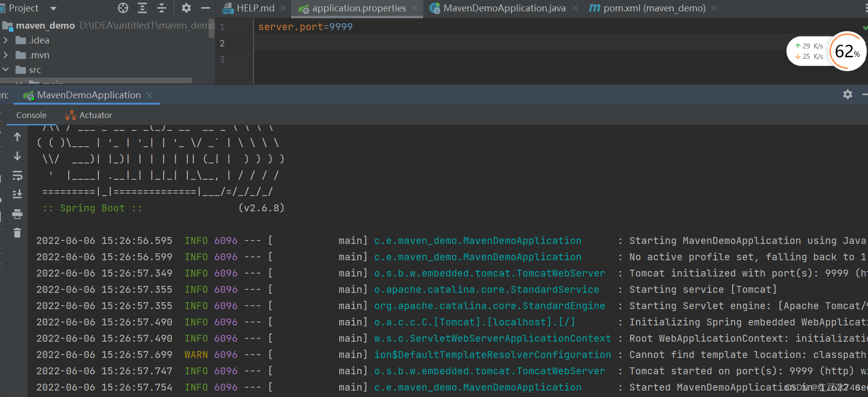
Task: Click the Print console icon
Action: [17, 214]
